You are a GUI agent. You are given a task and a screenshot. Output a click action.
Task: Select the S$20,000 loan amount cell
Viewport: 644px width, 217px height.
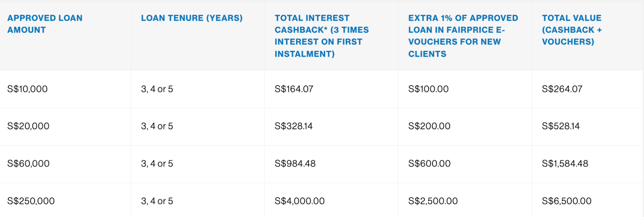pos(28,126)
